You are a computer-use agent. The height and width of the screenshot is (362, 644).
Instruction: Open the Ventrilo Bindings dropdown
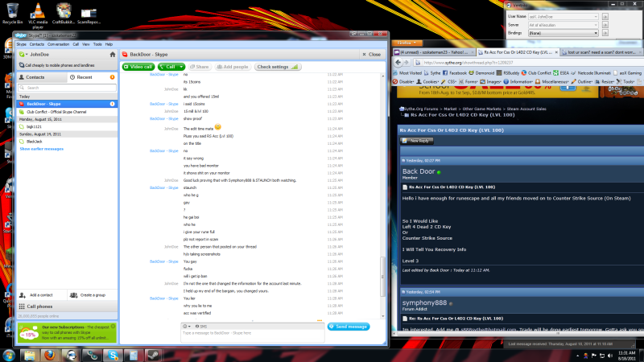563,33
